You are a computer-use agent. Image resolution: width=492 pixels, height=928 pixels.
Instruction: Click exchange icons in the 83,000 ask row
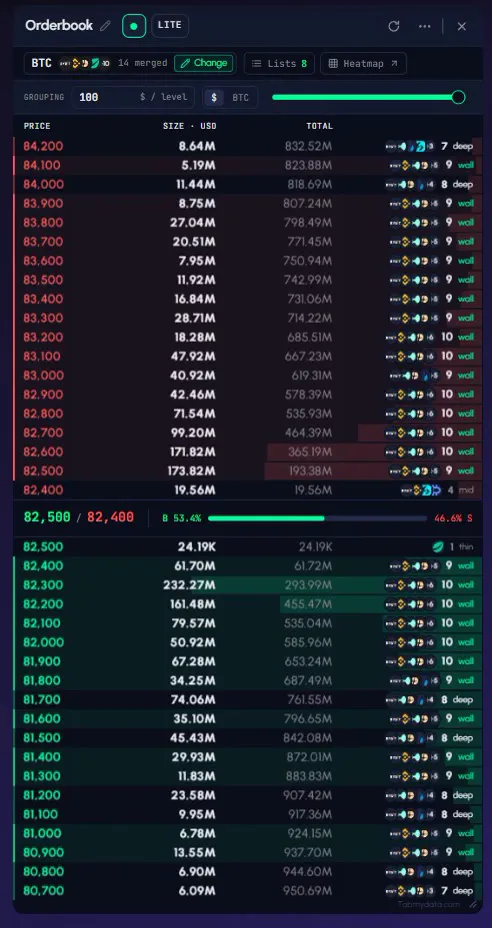pos(414,375)
